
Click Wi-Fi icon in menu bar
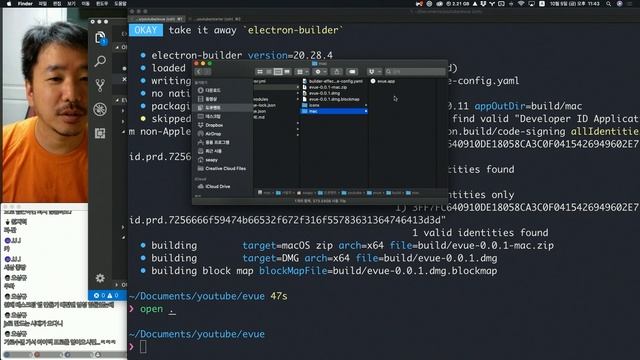521,4
